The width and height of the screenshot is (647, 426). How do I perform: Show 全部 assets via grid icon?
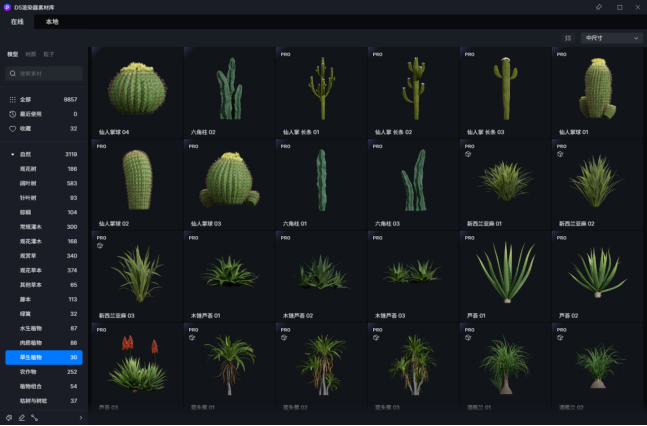click(x=13, y=99)
